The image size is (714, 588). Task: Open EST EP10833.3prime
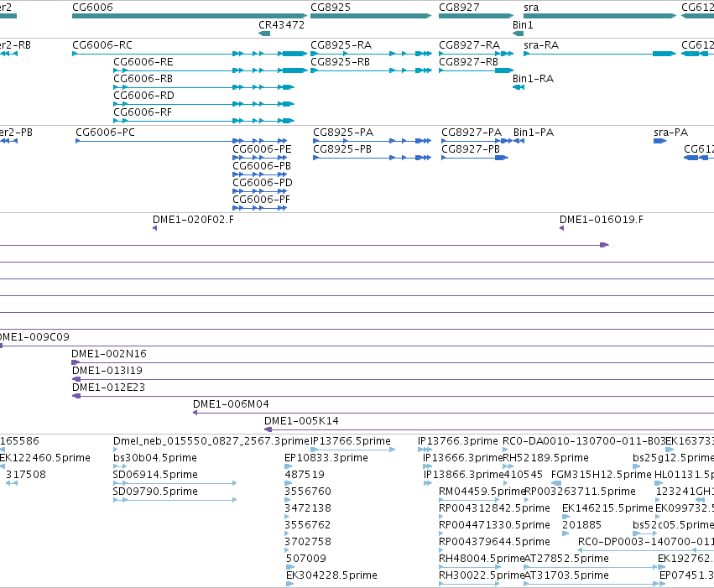pyautogui.click(x=326, y=458)
